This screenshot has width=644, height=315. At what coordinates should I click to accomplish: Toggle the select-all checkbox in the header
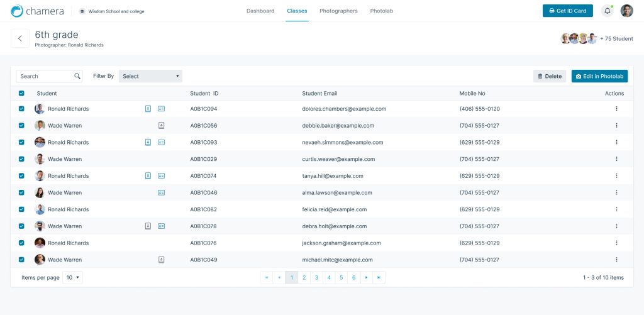tap(21, 94)
